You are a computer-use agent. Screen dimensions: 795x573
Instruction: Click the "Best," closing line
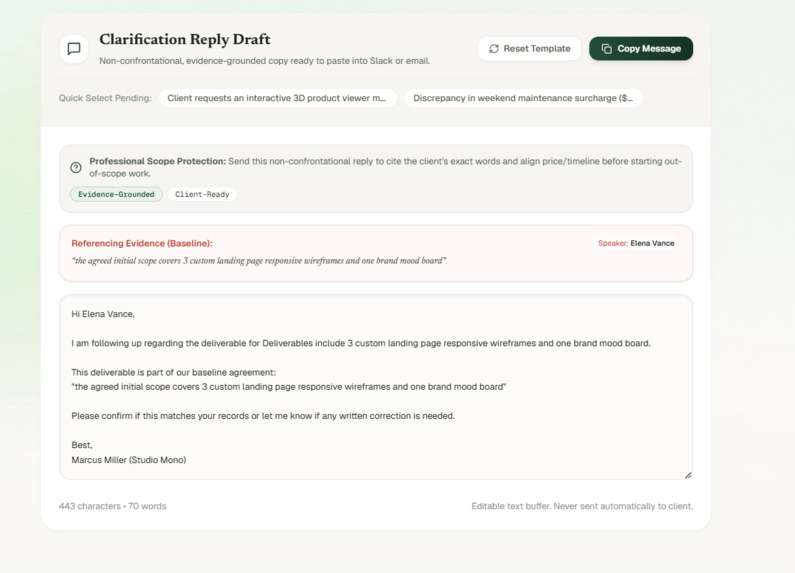(82, 445)
